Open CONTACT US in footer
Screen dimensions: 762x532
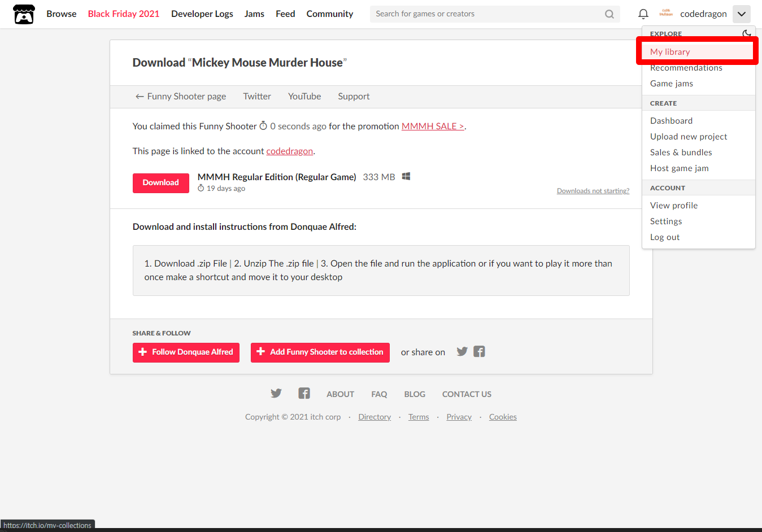click(x=467, y=394)
